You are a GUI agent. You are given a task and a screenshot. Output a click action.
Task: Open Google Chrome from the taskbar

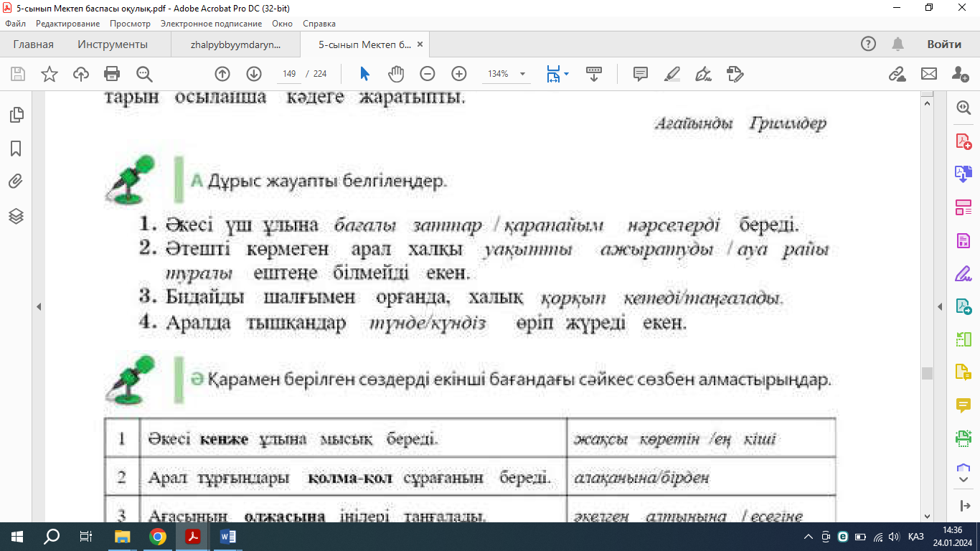(x=158, y=537)
